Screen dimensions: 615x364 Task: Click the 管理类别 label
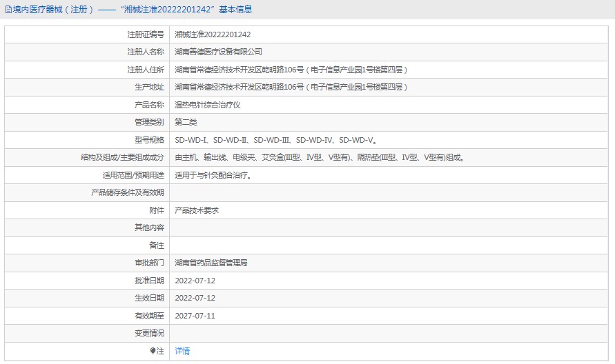point(149,122)
